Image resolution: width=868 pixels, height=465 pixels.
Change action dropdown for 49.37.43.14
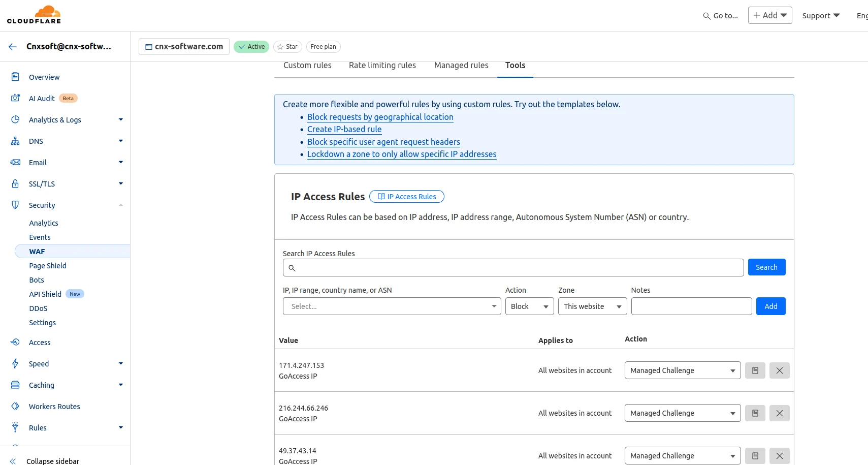pyautogui.click(x=683, y=456)
